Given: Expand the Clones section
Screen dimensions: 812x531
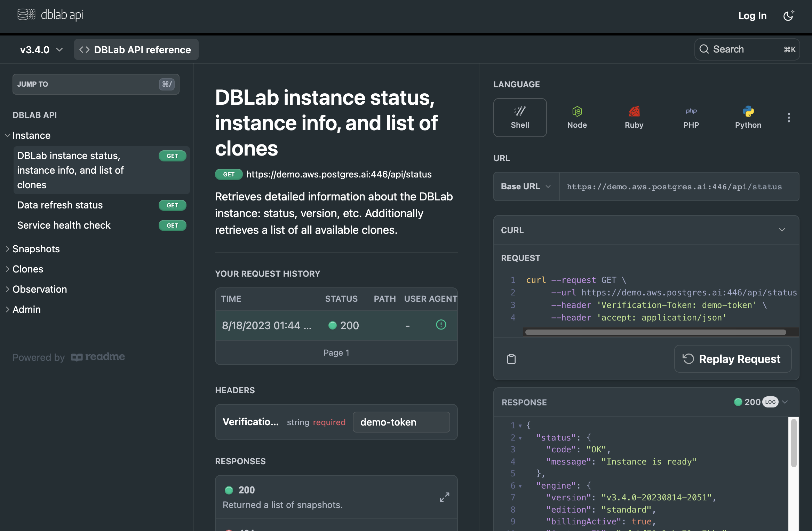Looking at the screenshot, I should [28, 269].
